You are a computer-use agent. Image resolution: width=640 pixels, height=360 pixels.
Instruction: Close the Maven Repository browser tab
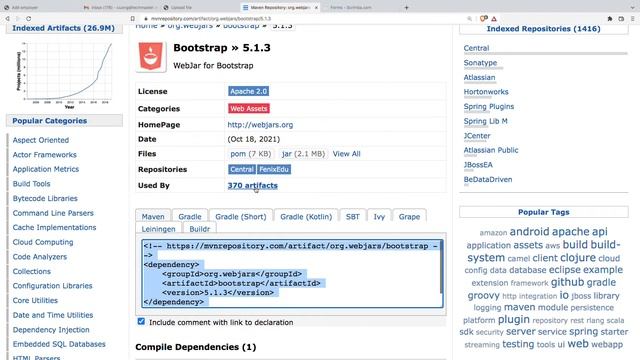click(x=316, y=7)
